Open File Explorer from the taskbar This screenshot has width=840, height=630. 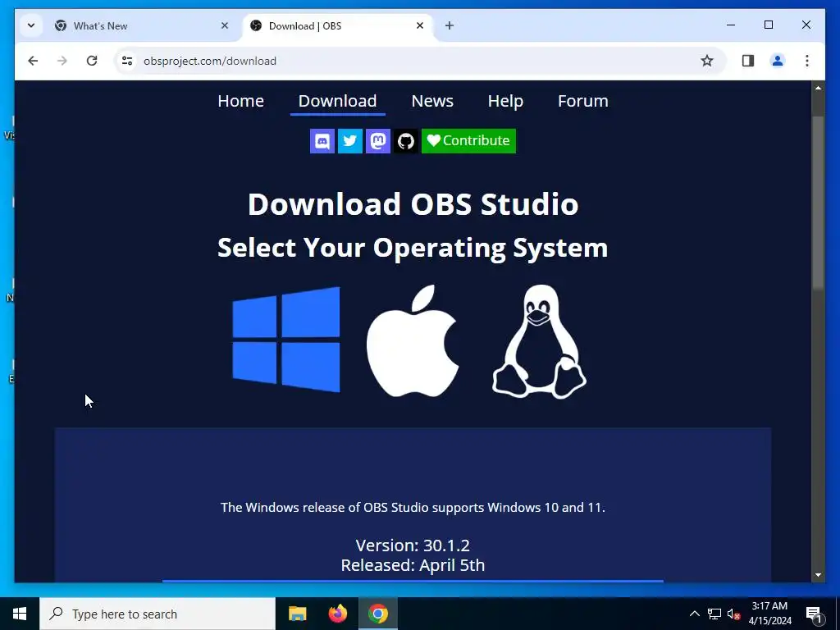[297, 614]
